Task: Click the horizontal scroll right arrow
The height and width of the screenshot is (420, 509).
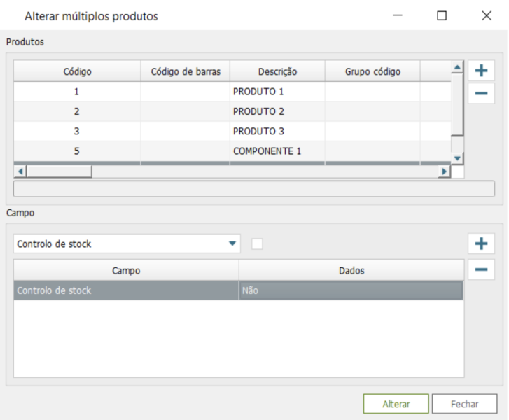Action: click(x=443, y=171)
